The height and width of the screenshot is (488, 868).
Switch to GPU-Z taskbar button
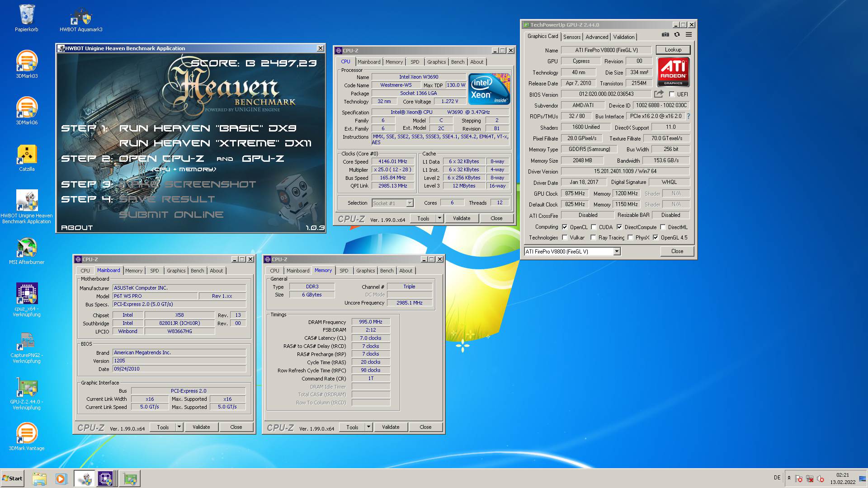click(x=130, y=479)
